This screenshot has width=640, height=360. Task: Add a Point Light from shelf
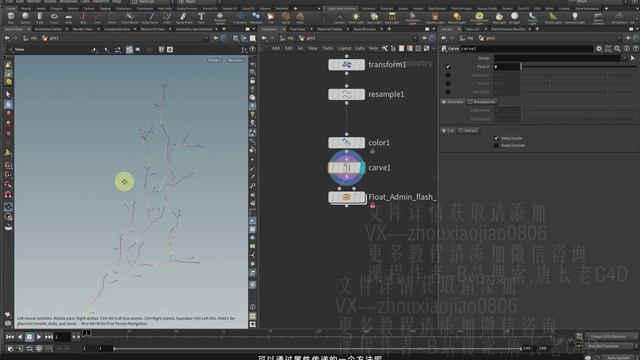coord(356,17)
